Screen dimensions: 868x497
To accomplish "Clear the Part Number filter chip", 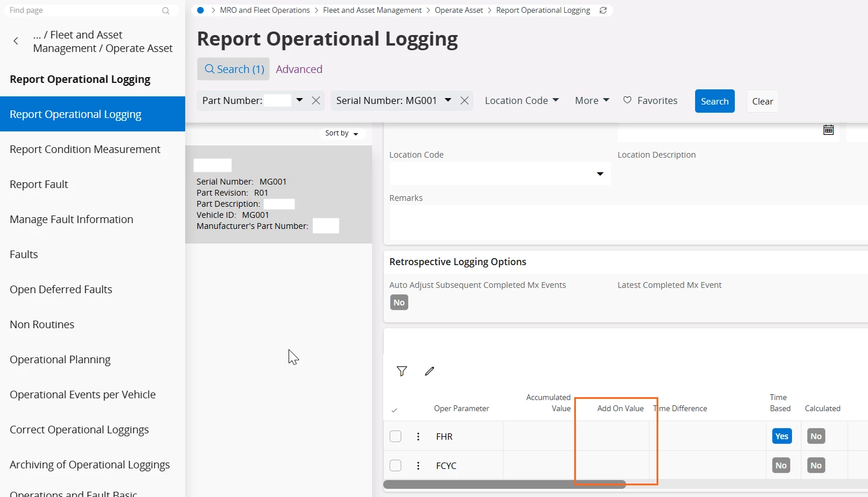I will (x=316, y=100).
